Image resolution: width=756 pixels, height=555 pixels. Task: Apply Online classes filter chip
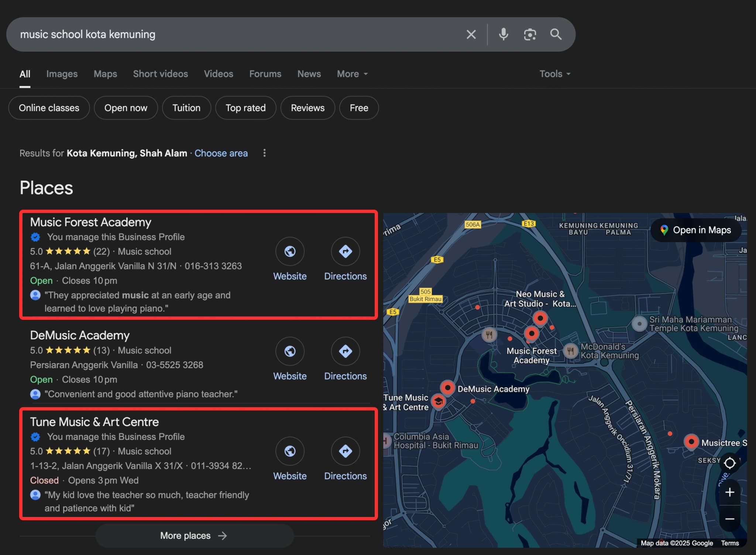49,108
